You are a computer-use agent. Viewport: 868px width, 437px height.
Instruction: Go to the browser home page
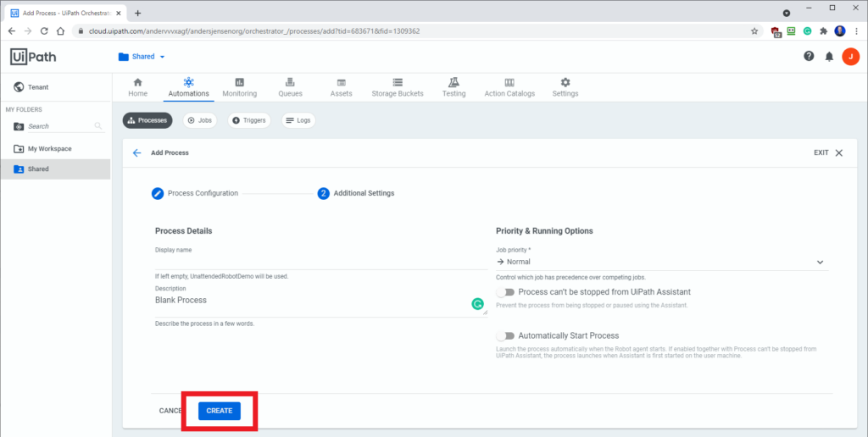point(61,31)
